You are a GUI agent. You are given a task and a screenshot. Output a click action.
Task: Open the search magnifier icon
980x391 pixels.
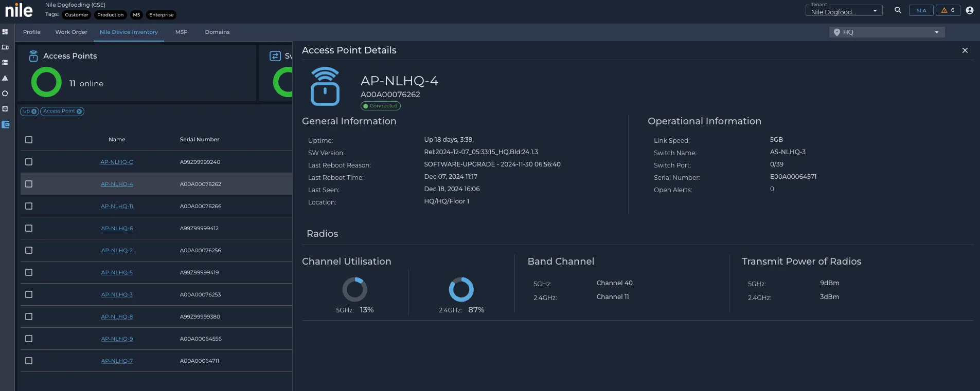898,10
